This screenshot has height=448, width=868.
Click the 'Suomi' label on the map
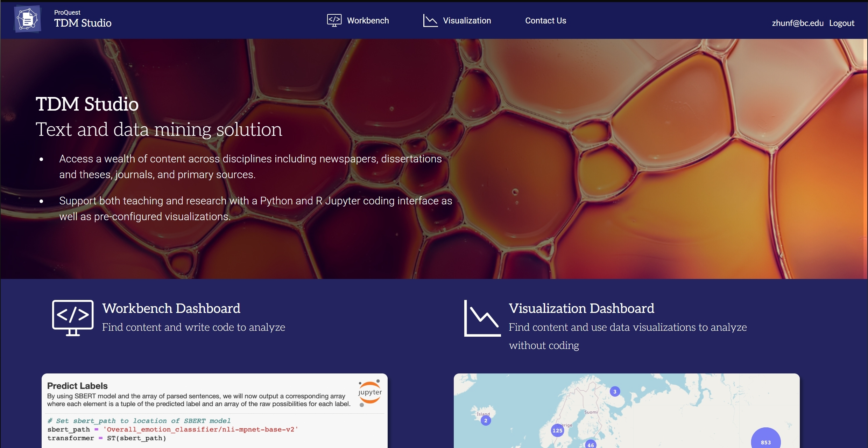[591, 412]
